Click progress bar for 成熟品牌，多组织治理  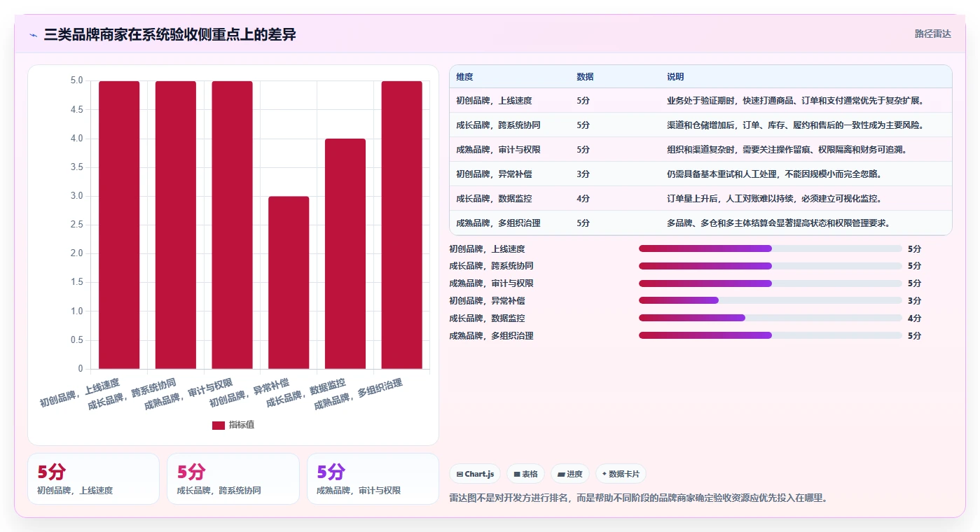(771, 335)
